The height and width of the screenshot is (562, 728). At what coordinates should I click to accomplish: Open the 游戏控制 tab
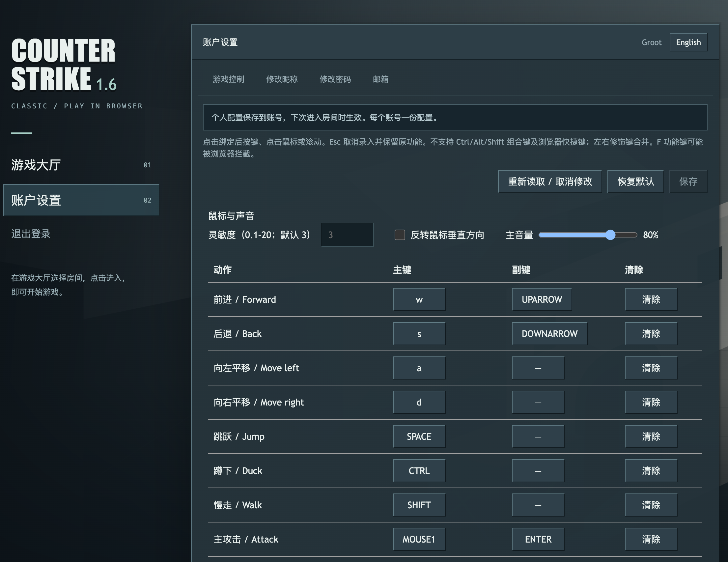point(228,79)
